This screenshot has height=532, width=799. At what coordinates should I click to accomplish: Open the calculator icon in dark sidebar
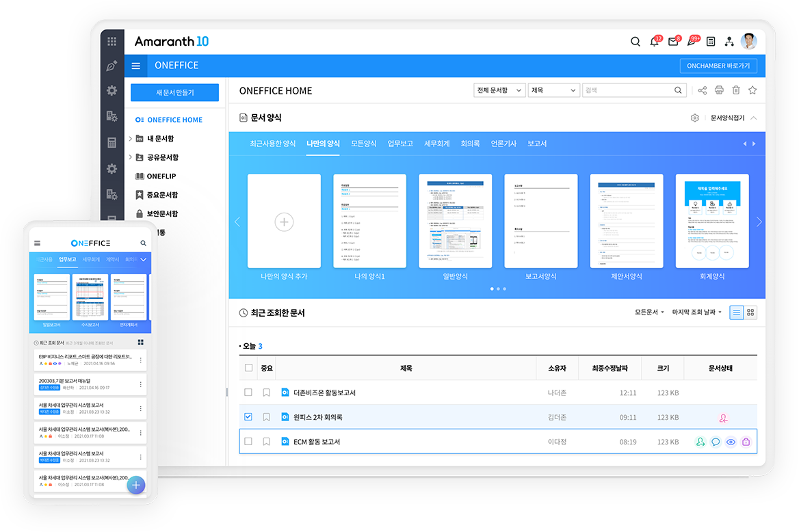point(112,143)
